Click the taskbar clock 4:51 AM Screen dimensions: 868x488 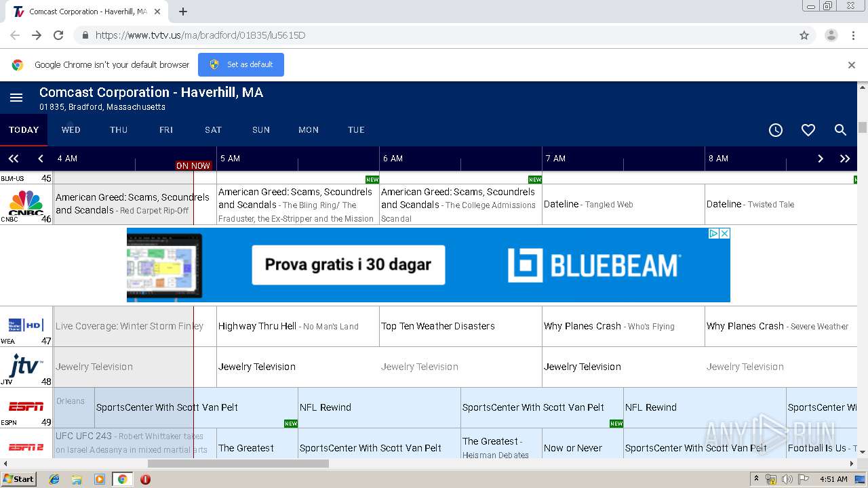(833, 479)
